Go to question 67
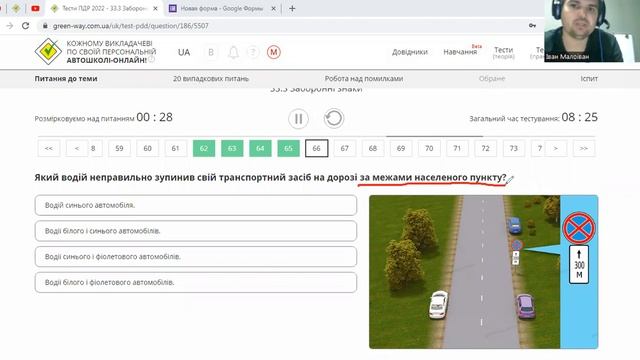Screen dimensions: 640x360 click(x=344, y=148)
